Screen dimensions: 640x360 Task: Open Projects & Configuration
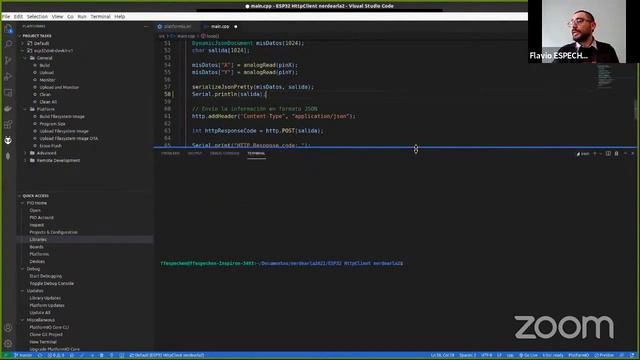(53, 232)
